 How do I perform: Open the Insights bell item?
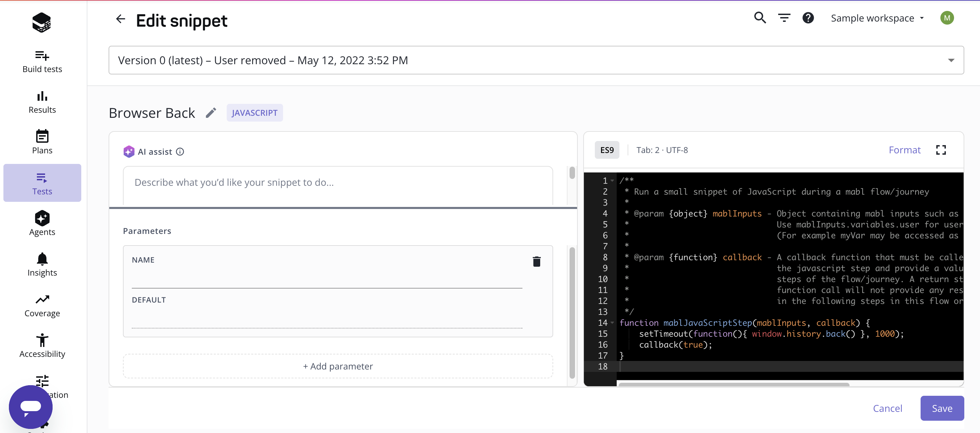tap(42, 265)
